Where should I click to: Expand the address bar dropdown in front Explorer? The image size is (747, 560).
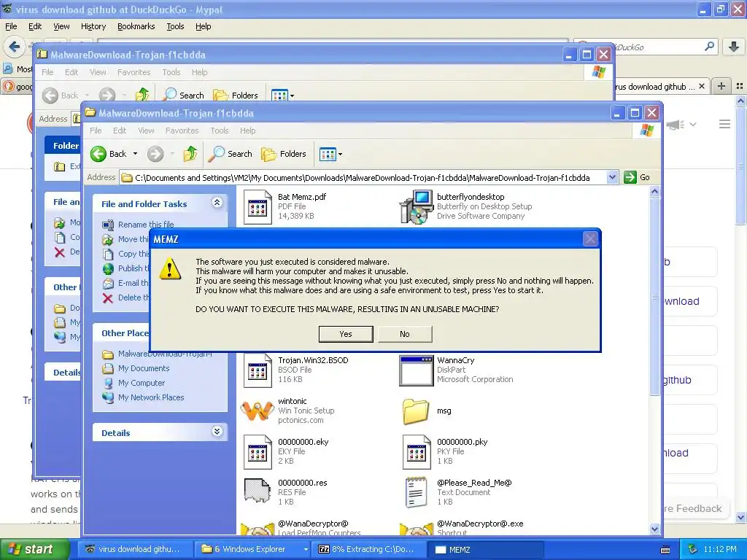(x=612, y=178)
